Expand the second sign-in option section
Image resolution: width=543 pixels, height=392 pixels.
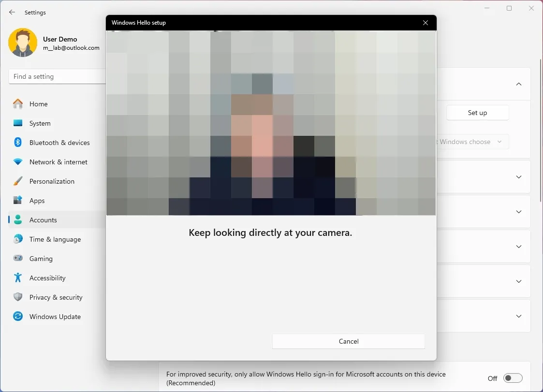[518, 176]
